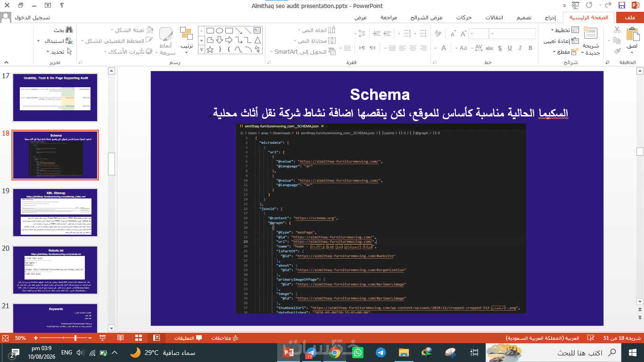Image resolution: width=644 pixels, height=362 pixels.
Task: Select the Text Box shape in gallery
Action: [x=257, y=30]
